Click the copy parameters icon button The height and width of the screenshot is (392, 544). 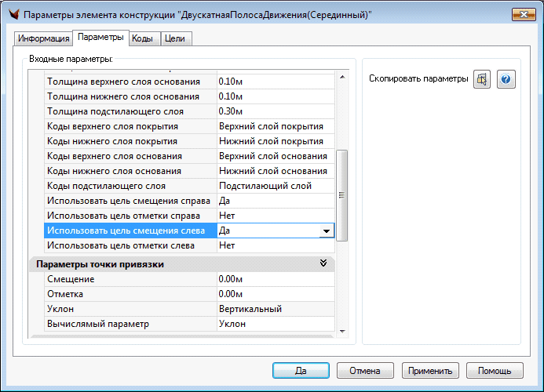pyautogui.click(x=482, y=79)
